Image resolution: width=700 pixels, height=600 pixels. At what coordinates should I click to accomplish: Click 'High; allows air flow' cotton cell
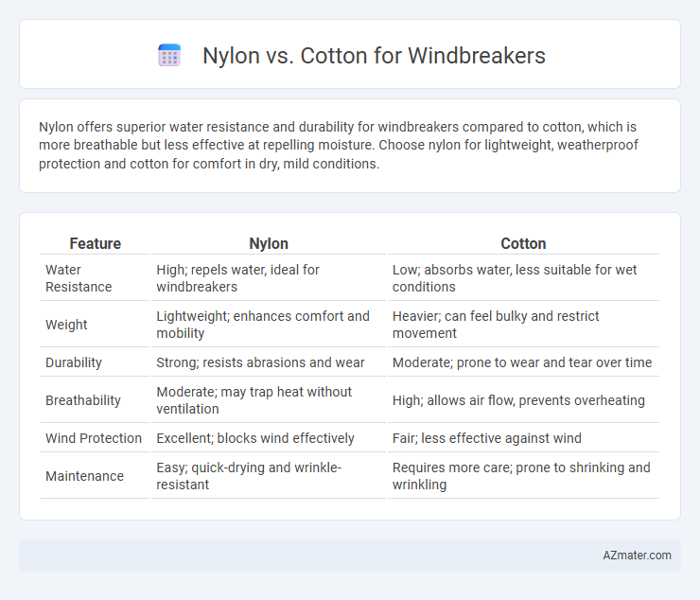tap(523, 400)
